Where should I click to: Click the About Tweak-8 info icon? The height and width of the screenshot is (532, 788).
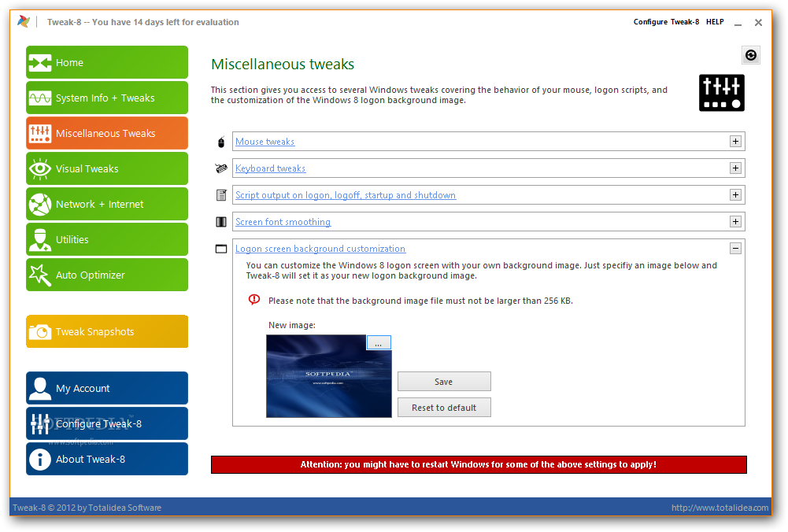[x=39, y=459]
